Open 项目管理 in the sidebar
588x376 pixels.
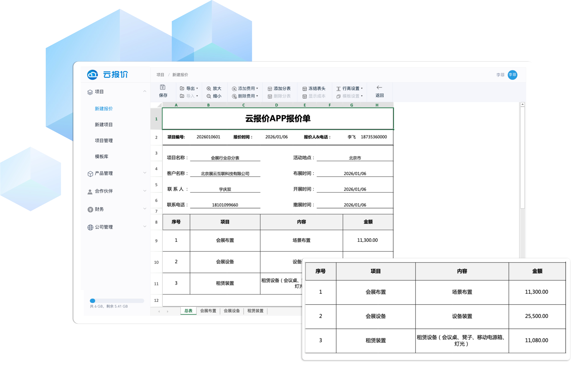(x=104, y=140)
